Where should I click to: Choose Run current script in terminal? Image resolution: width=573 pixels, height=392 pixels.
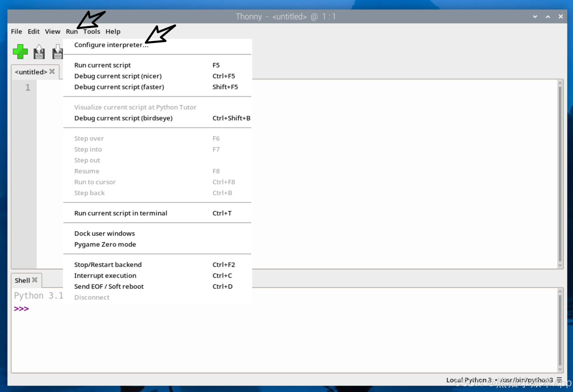[157, 213]
